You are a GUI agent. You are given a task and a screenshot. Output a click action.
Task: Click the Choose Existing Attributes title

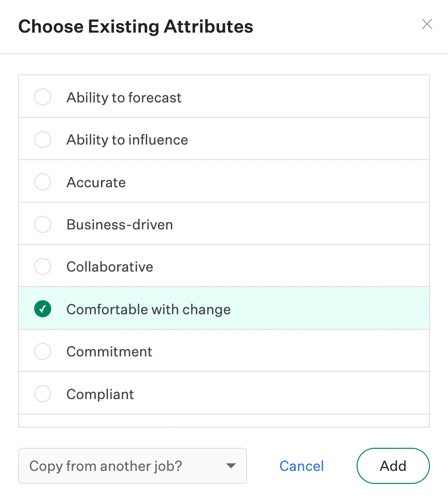click(136, 27)
